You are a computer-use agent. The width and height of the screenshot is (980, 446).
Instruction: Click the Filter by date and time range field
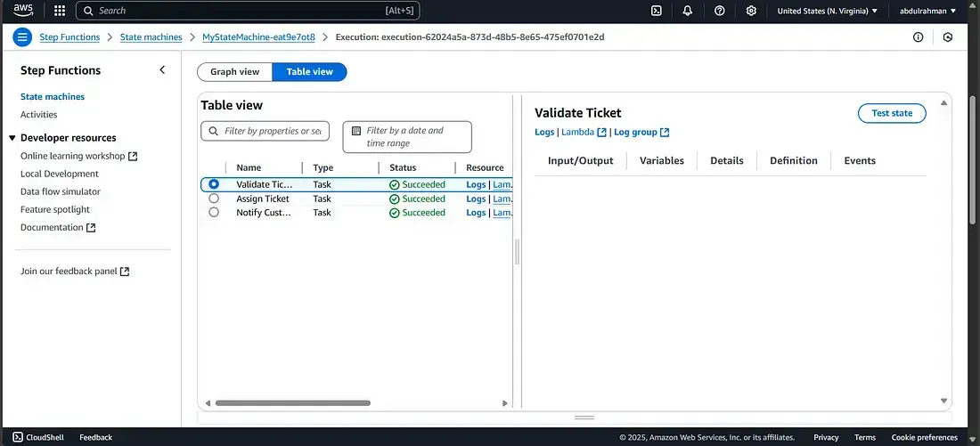click(407, 137)
